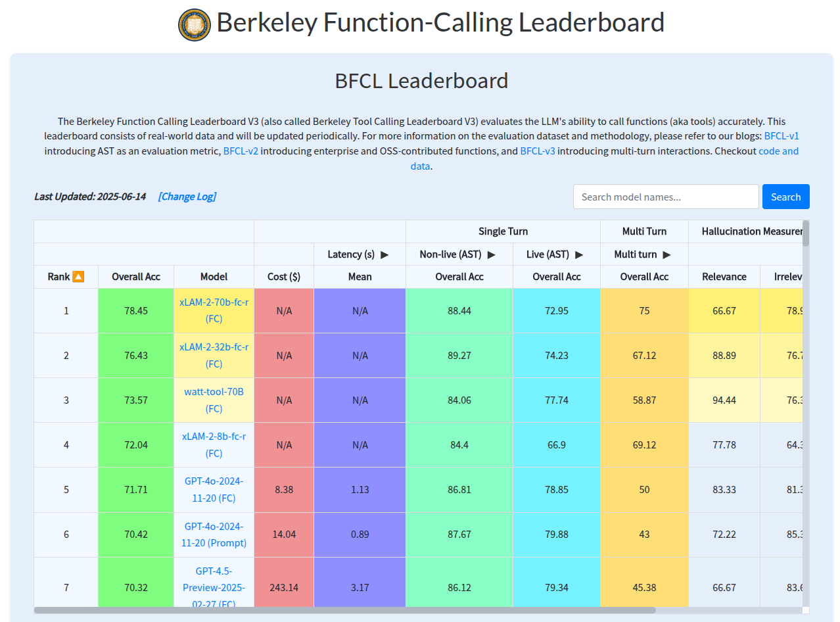
Task: Expand the Non-live (AST) column group
Action: tap(491, 254)
